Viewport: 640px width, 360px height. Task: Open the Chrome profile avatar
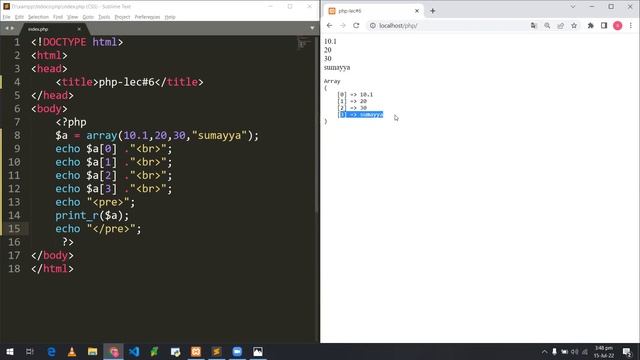click(618, 25)
